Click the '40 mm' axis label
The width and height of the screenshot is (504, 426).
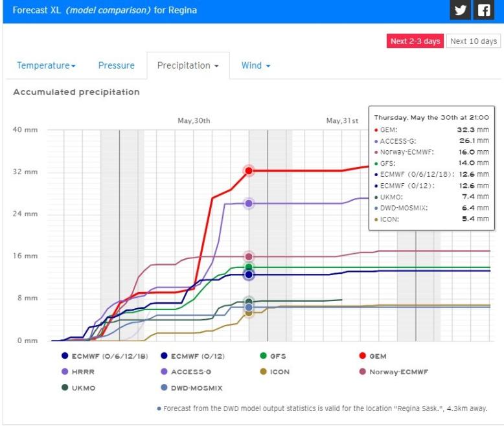pos(25,129)
